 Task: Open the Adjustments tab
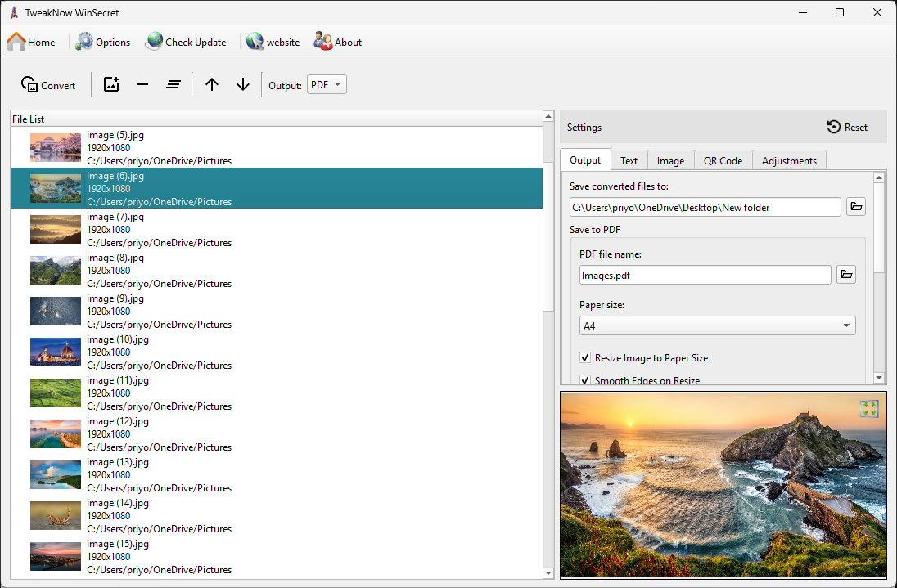tap(789, 160)
